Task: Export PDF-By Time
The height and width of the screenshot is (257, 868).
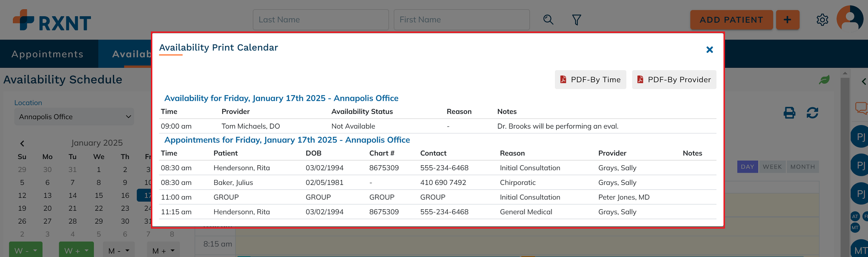Action: coord(590,80)
